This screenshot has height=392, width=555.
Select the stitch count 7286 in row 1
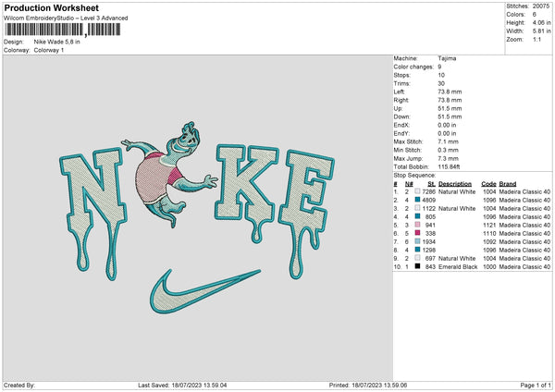point(429,191)
